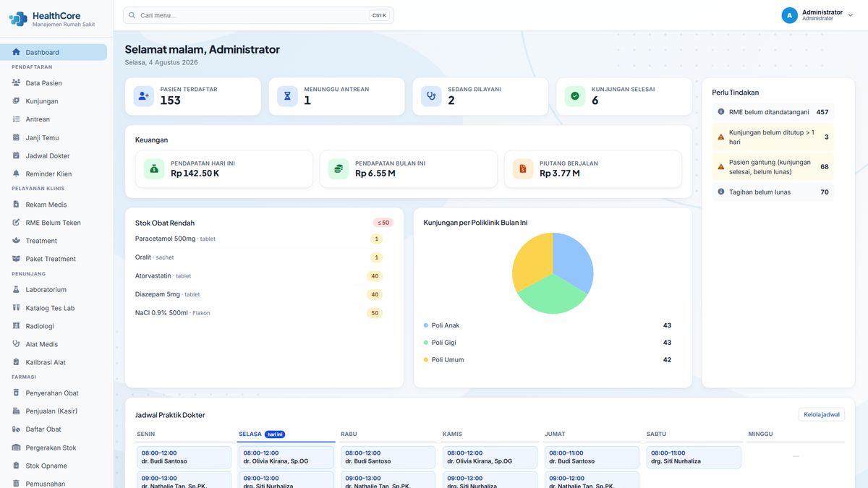Click the Paket Treatment icon
868x488 pixels.
(x=16, y=259)
